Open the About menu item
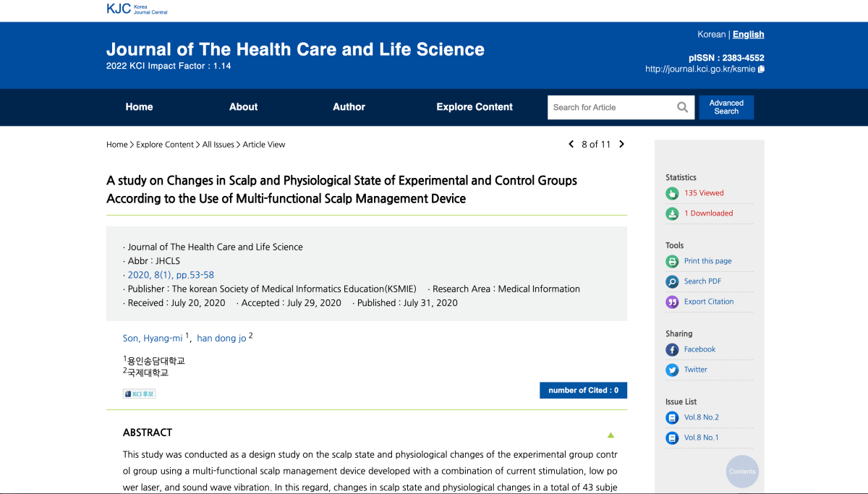Image resolution: width=868 pixels, height=494 pixels. click(243, 107)
